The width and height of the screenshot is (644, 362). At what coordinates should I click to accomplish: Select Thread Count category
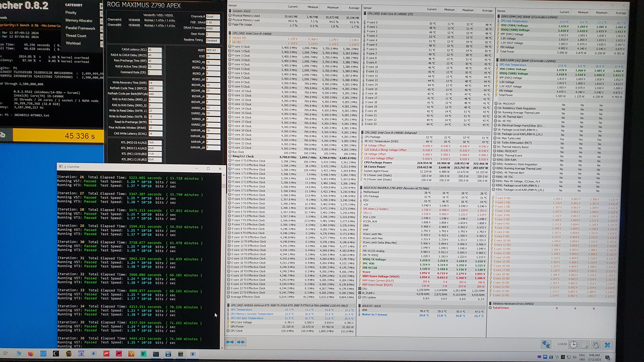(x=76, y=36)
